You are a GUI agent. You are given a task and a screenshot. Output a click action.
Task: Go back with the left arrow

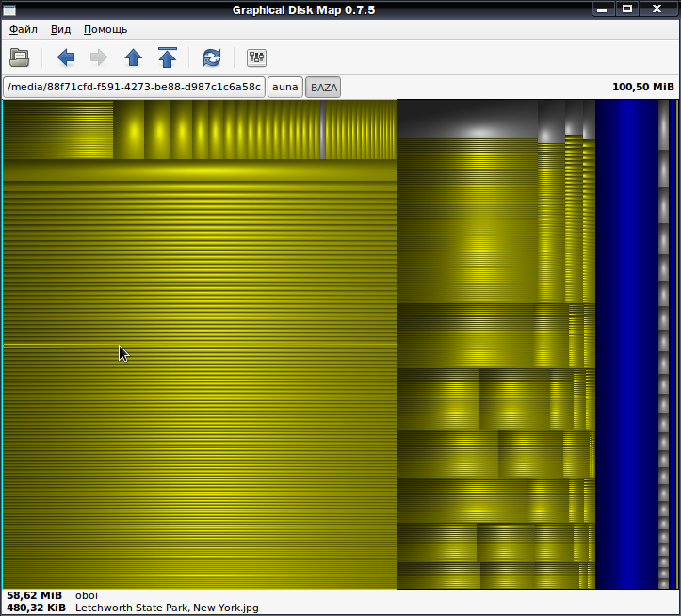(x=66, y=57)
